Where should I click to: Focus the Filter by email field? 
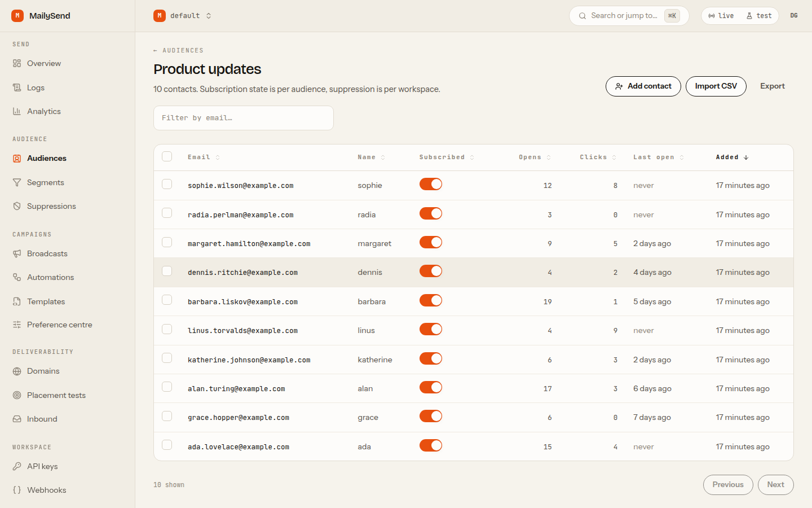(x=244, y=118)
